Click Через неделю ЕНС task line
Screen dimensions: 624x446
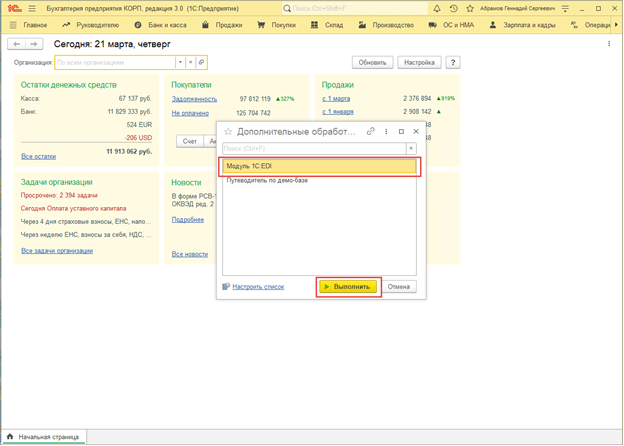click(86, 235)
